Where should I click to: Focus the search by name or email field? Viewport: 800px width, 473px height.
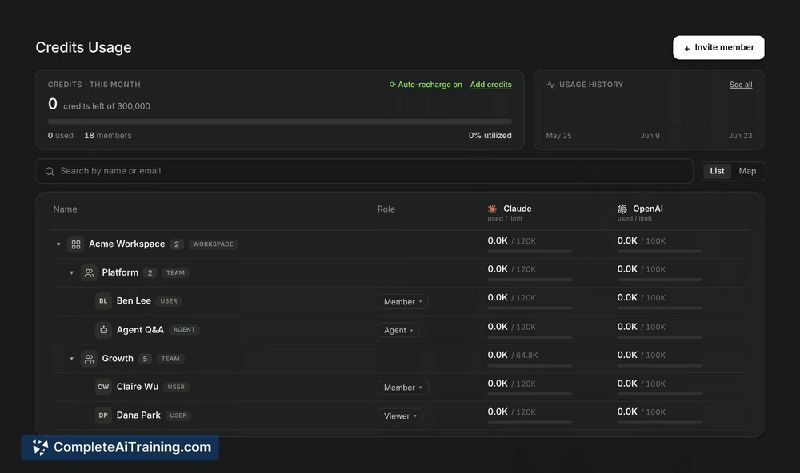[x=364, y=171]
